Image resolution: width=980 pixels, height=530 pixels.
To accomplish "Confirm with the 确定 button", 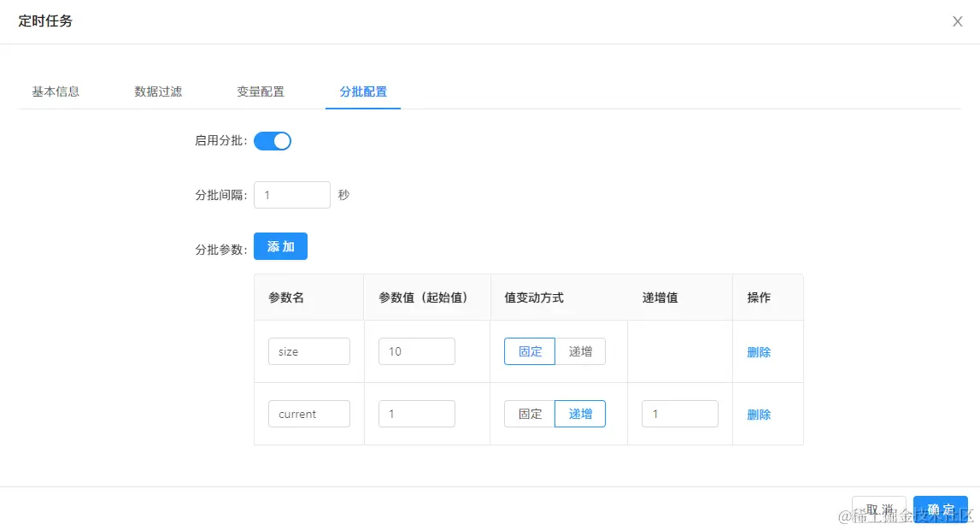I will [941, 509].
